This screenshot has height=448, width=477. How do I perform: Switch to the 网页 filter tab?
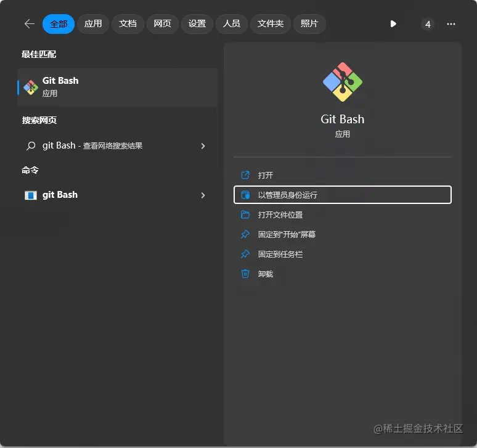coord(163,23)
